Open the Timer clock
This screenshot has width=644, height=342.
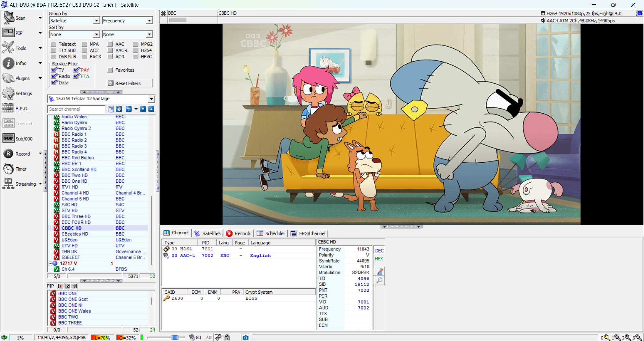click(x=14, y=169)
